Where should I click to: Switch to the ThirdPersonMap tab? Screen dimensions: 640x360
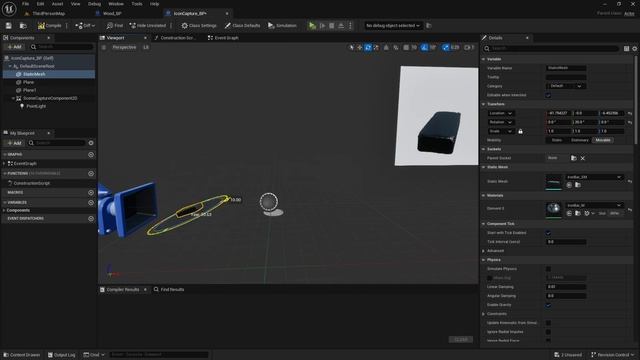point(48,13)
